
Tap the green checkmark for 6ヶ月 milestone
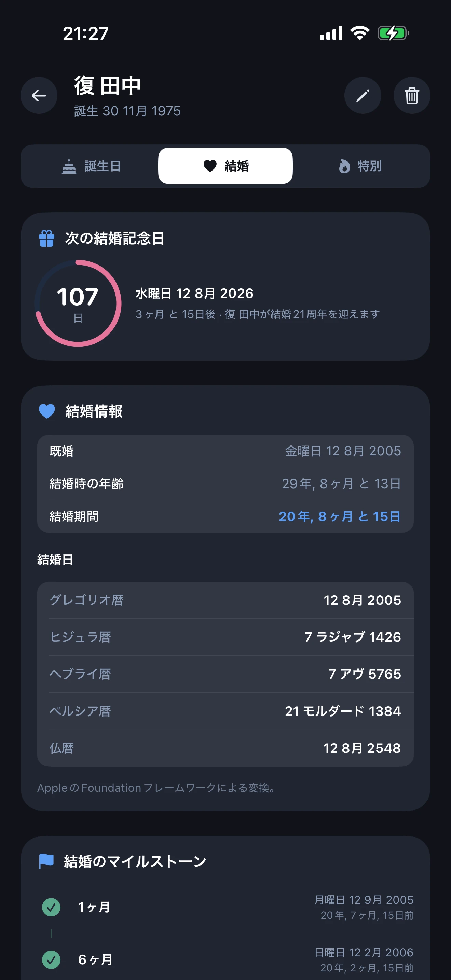click(51, 959)
